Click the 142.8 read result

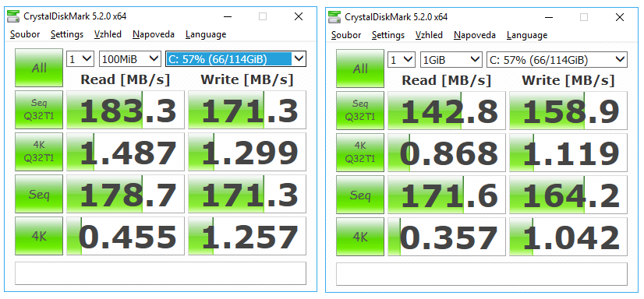(447, 110)
